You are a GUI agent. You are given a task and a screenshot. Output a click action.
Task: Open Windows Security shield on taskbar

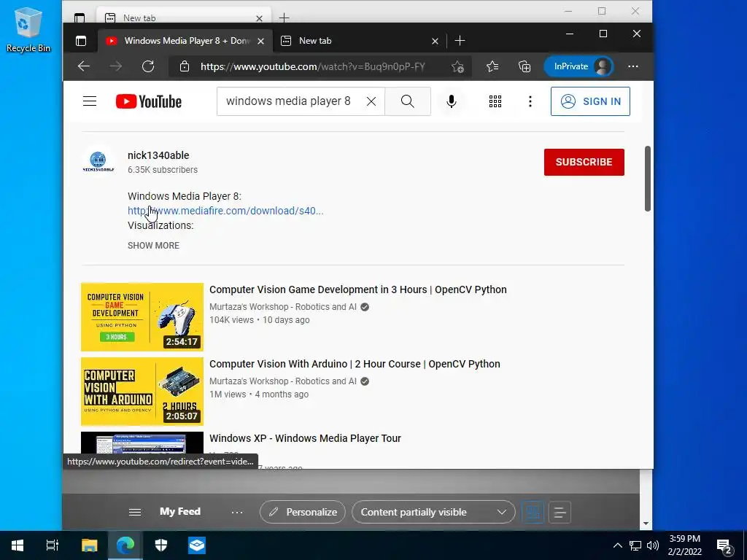pos(161,545)
